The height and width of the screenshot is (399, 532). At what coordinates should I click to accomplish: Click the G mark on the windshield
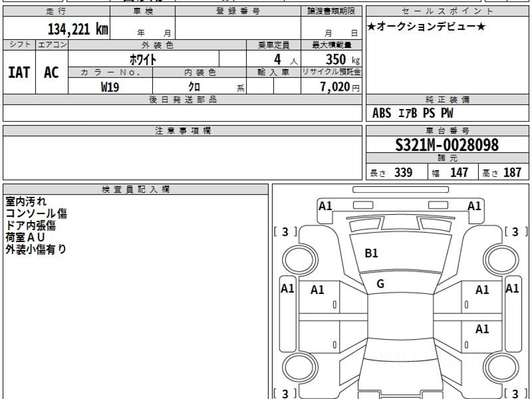[380, 284]
